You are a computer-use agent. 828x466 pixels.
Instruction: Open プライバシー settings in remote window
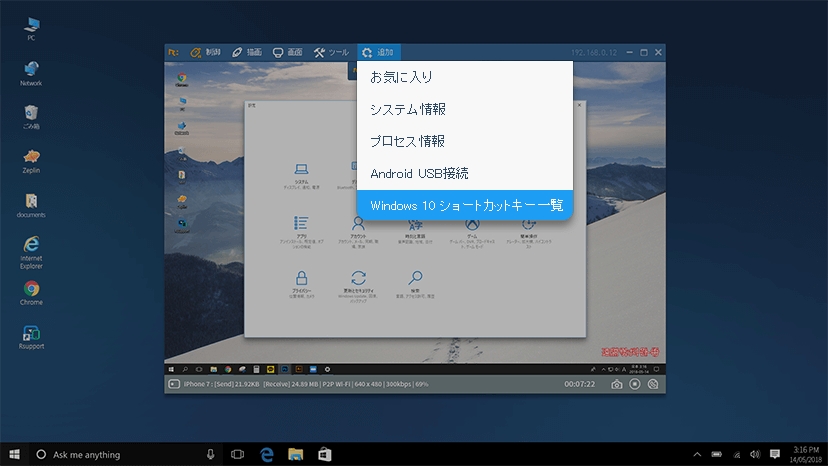(x=302, y=285)
